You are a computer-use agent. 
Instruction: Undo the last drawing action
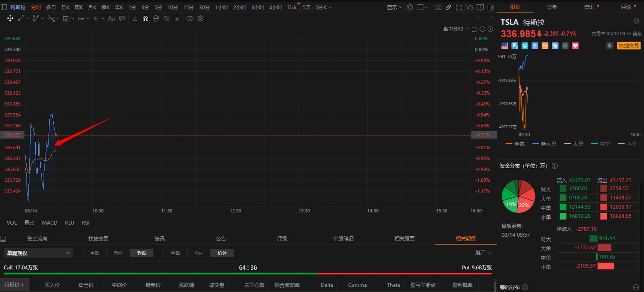[x=480, y=18]
